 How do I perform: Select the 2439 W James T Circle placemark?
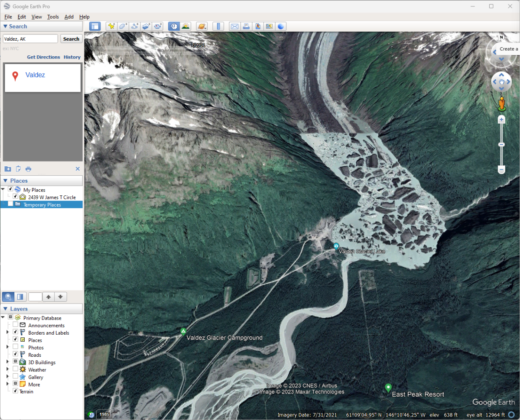[52, 197]
